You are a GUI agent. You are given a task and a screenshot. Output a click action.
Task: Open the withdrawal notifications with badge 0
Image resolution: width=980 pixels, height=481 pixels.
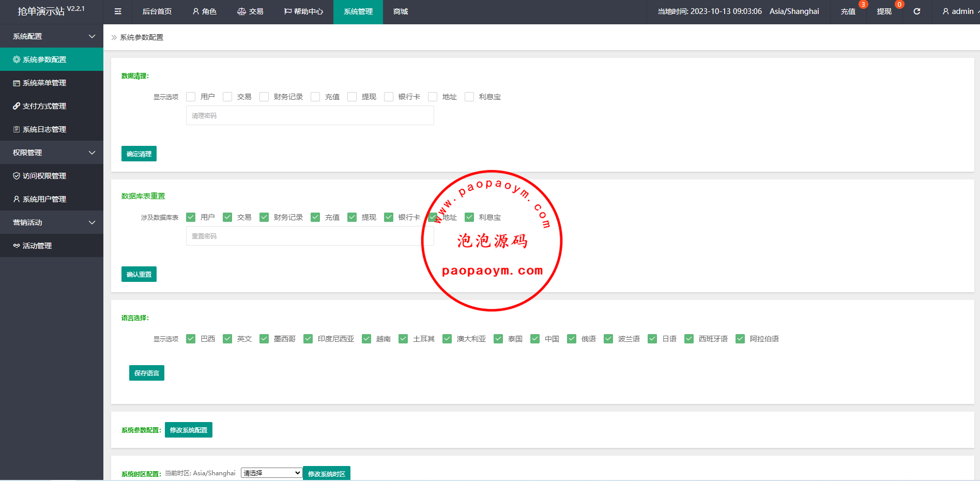pos(884,11)
